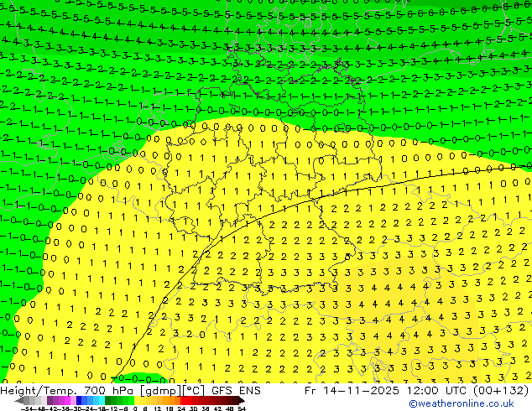Click the dark maroon right arrow end of legend
The image size is (532, 411).
242,400
